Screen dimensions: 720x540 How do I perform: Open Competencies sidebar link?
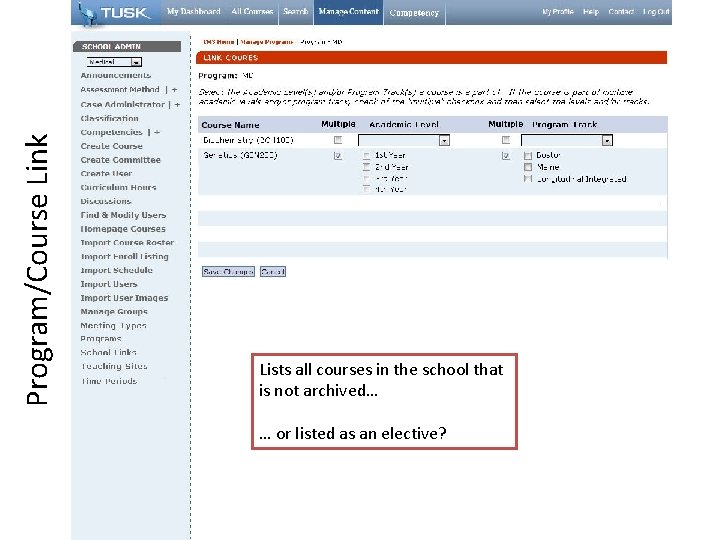coord(112,132)
